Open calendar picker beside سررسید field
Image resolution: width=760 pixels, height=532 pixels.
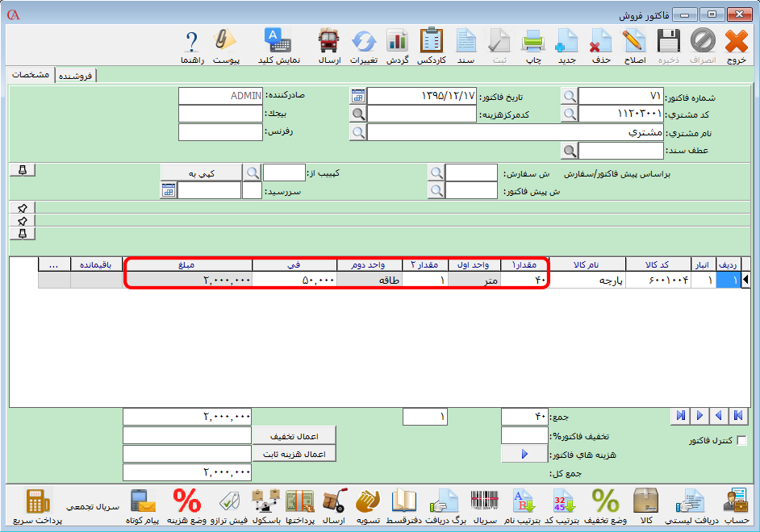[169, 190]
